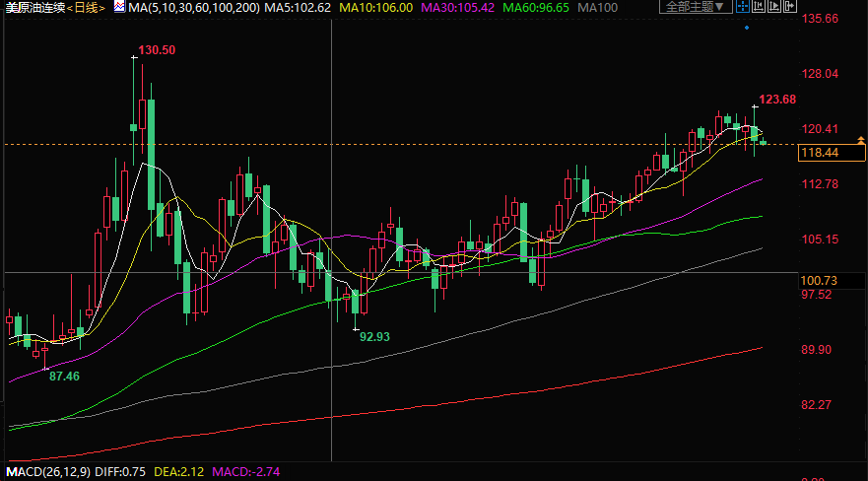Click the blue dot marker near 135.66

[x=747, y=28]
